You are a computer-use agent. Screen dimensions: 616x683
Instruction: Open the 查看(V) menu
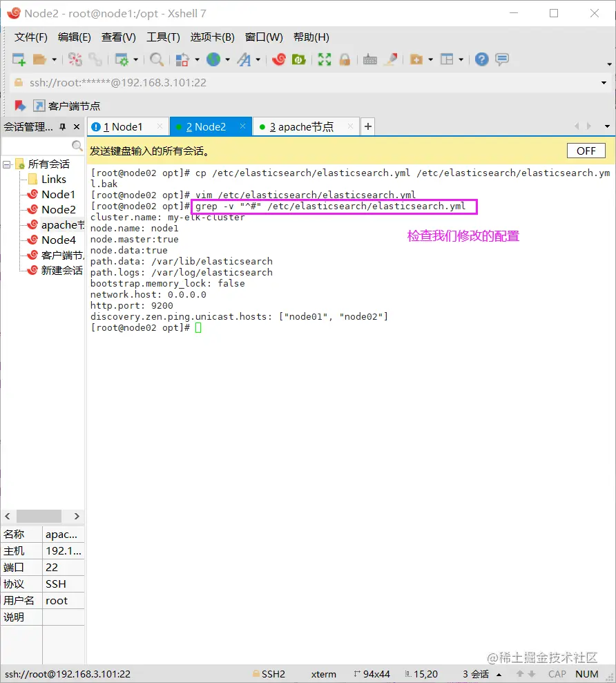(119, 37)
